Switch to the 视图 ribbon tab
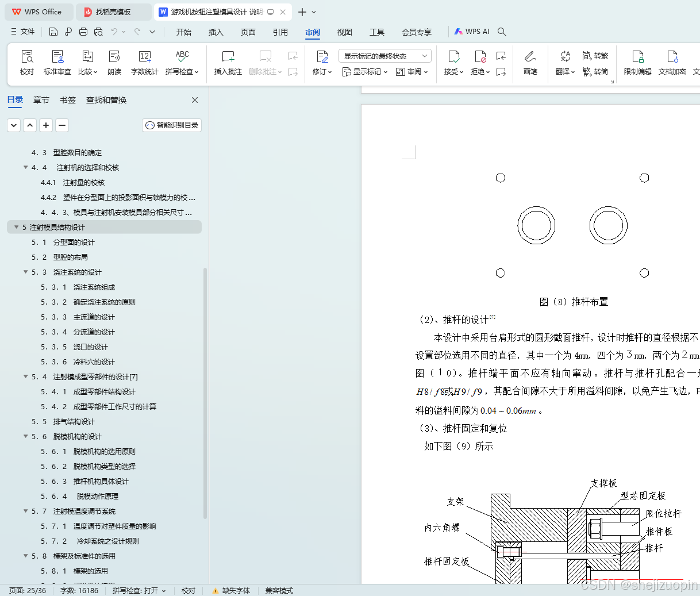The image size is (700, 596). 345,32
